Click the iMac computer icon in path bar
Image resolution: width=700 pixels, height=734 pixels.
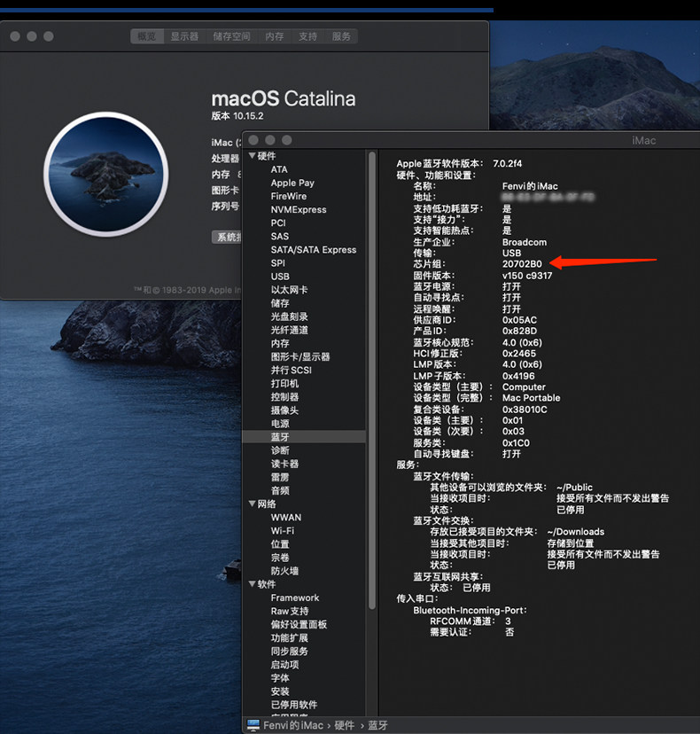click(x=253, y=725)
